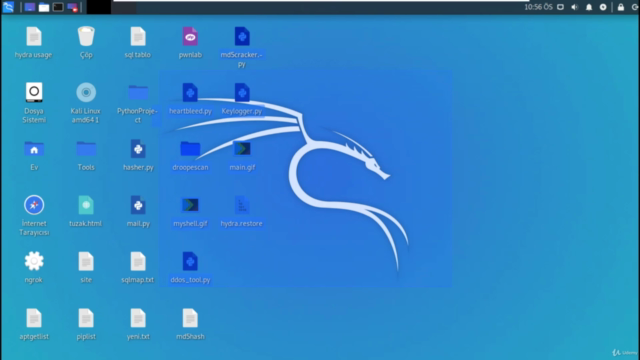The image size is (640, 360).
Task: Select the ngrok gear icon
Action: click(34, 268)
